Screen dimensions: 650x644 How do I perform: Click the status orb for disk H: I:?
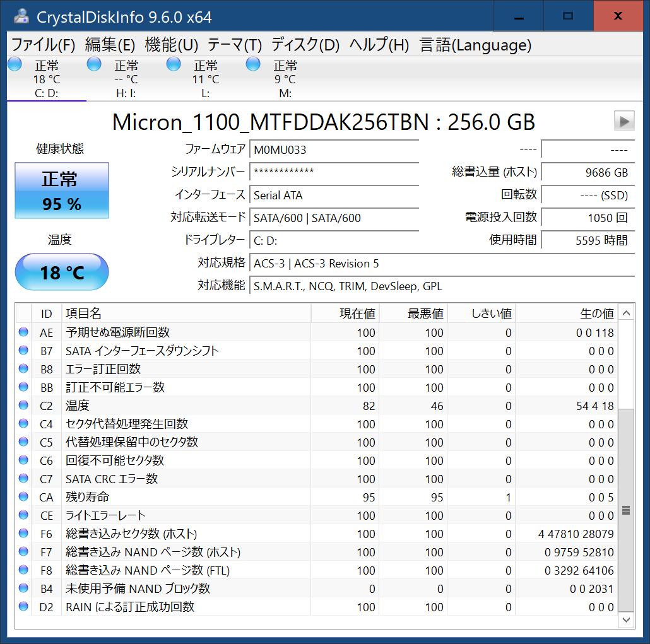click(94, 64)
